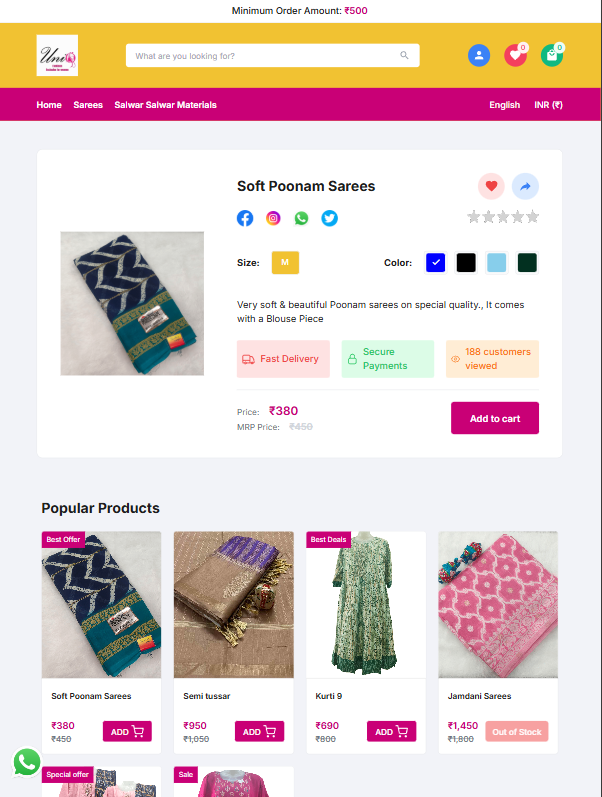Go to Salwar Salwar Materials menu
The width and height of the screenshot is (602, 797).
[165, 105]
